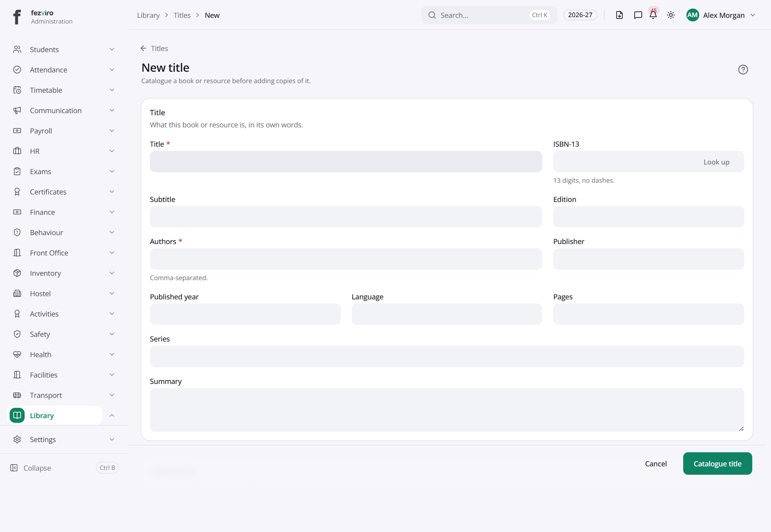The image size is (771, 532).
Task: Click the Timetable calendar icon
Action: click(17, 90)
